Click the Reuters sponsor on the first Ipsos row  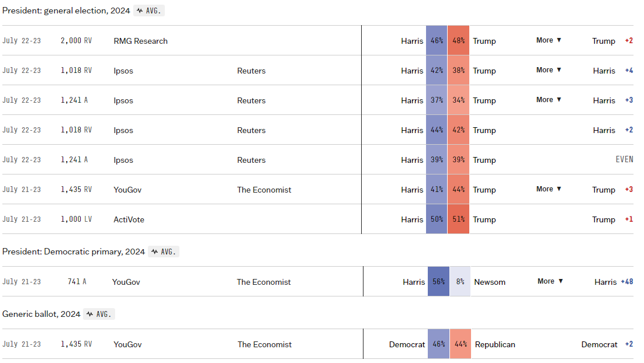(251, 71)
